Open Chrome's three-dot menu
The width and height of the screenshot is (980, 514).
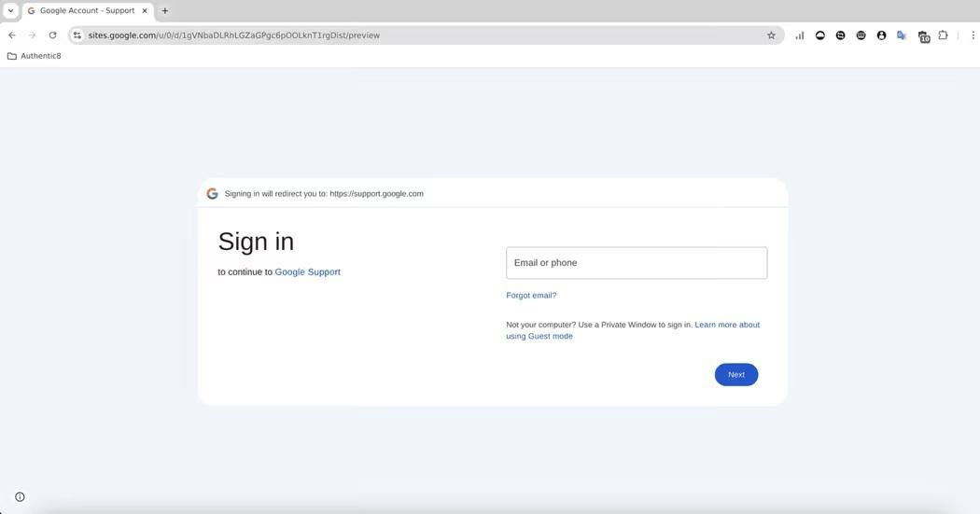coord(973,35)
